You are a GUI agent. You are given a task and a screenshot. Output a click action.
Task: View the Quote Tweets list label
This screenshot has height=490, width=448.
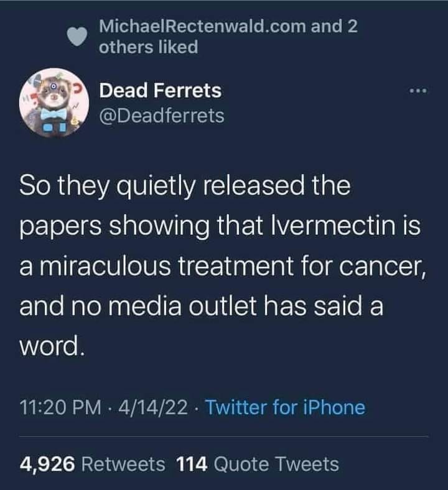click(x=277, y=463)
